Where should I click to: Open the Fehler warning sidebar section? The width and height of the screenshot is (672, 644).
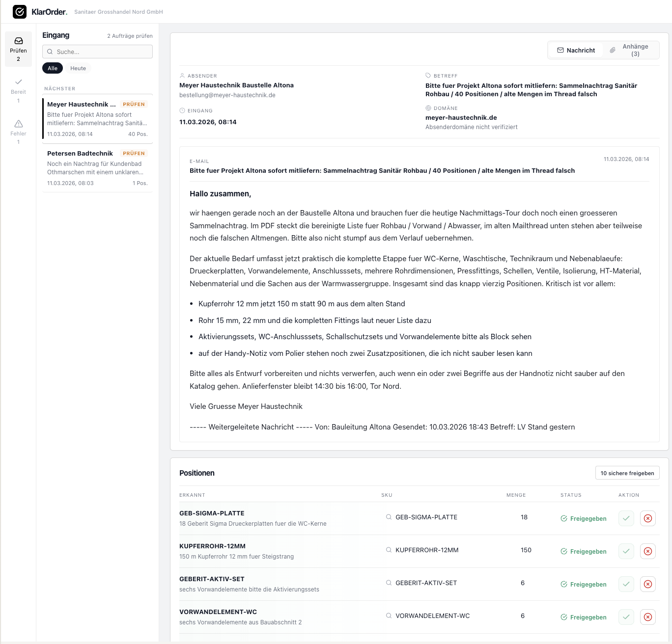point(19,132)
